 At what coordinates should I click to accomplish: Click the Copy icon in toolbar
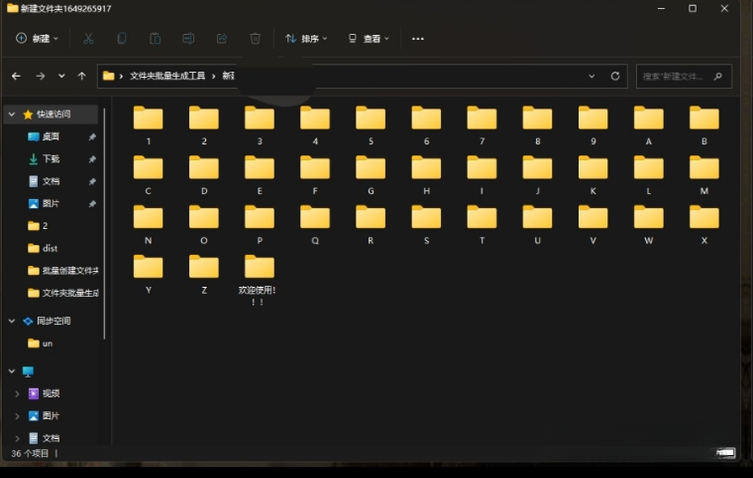point(121,38)
